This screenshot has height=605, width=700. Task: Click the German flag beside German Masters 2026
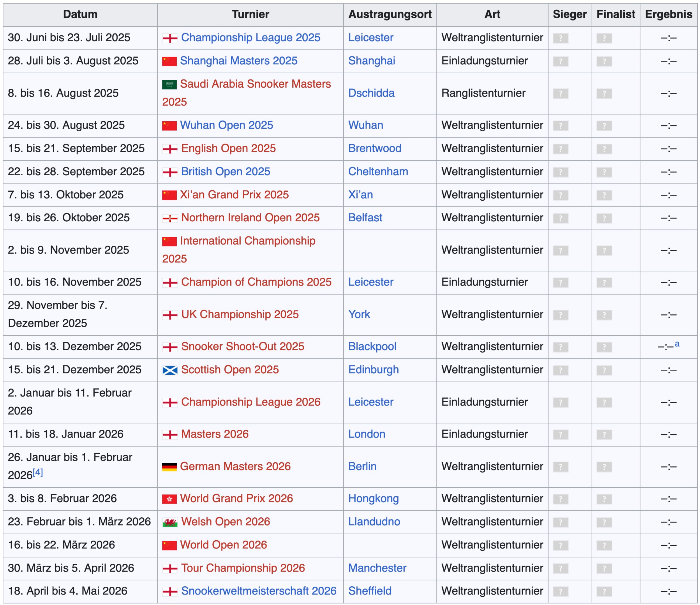tap(169, 467)
